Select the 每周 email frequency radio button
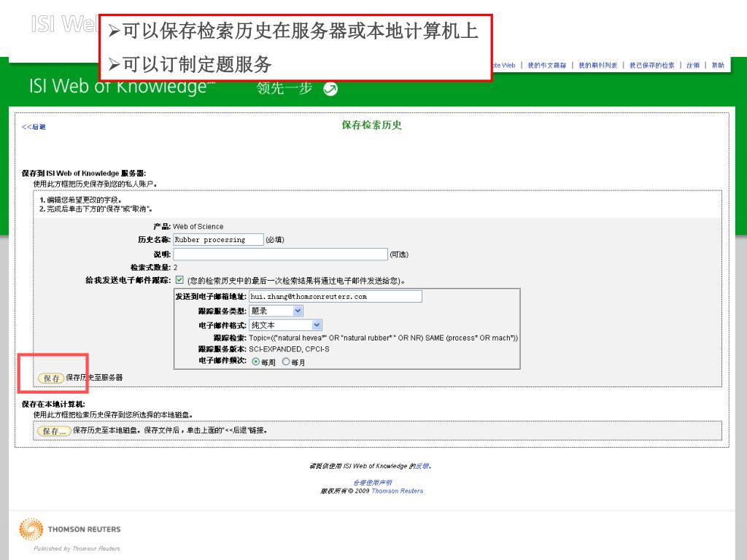747x560 pixels. 256,362
